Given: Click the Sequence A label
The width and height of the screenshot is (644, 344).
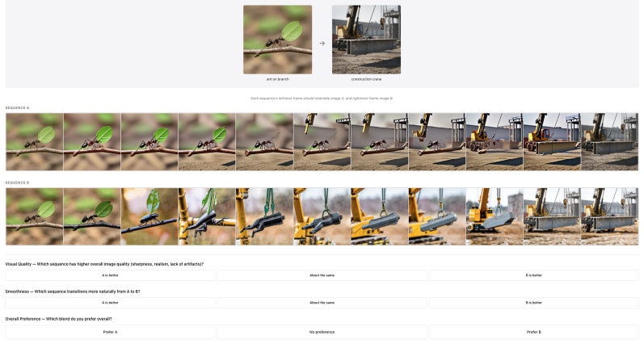Looking at the screenshot, I should point(17,108).
